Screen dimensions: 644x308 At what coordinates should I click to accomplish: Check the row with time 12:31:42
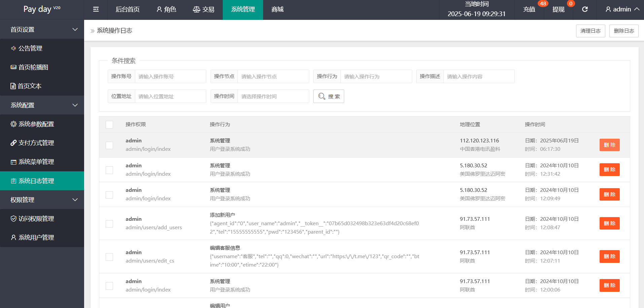pos(109,170)
